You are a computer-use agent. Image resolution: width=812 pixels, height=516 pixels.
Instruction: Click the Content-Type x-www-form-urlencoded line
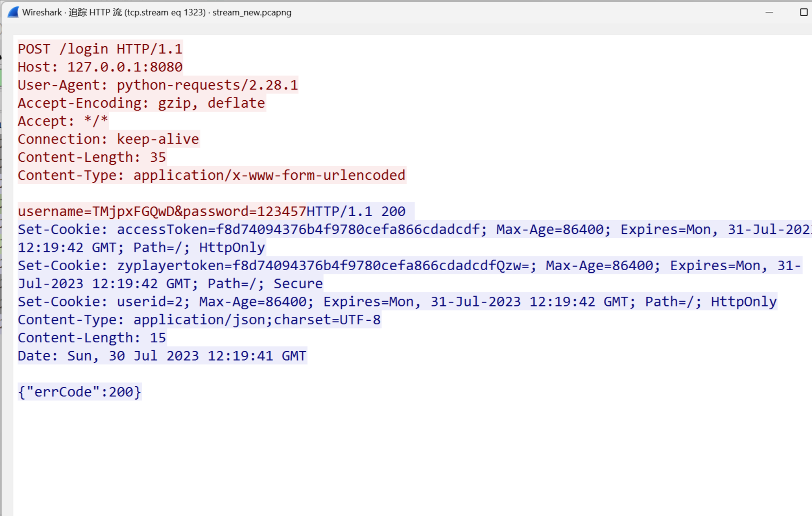coord(211,175)
